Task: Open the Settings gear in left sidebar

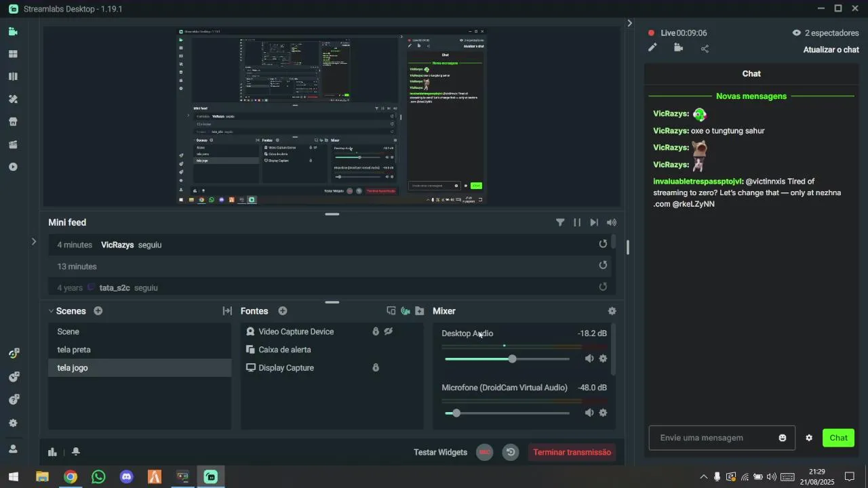Action: click(x=13, y=423)
